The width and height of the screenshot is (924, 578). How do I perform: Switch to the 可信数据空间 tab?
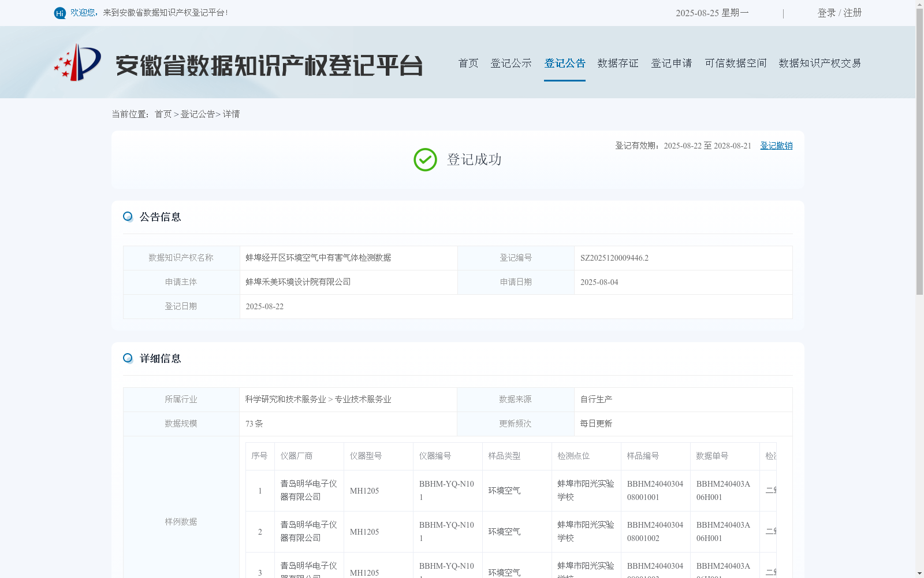click(x=736, y=63)
